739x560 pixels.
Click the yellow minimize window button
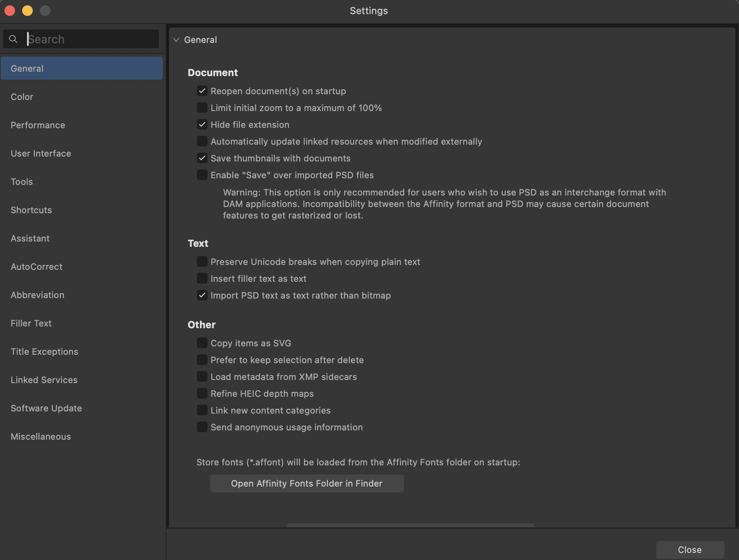(27, 11)
